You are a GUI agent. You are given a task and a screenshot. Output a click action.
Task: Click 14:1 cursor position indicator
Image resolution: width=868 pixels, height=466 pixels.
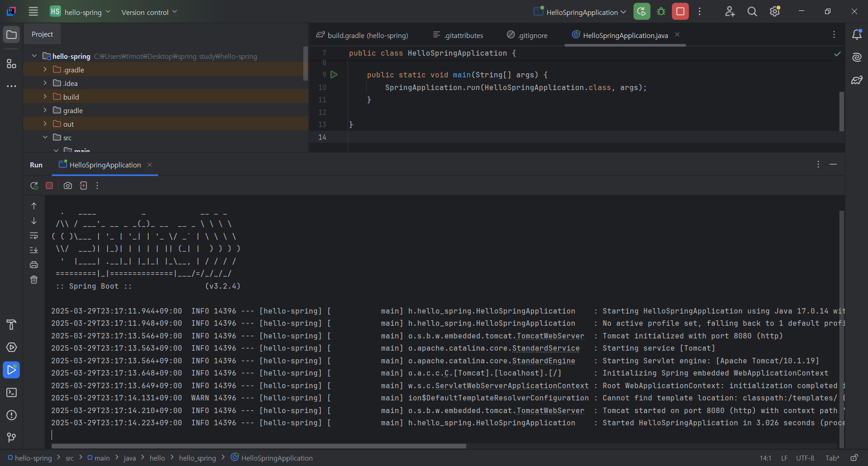765,458
